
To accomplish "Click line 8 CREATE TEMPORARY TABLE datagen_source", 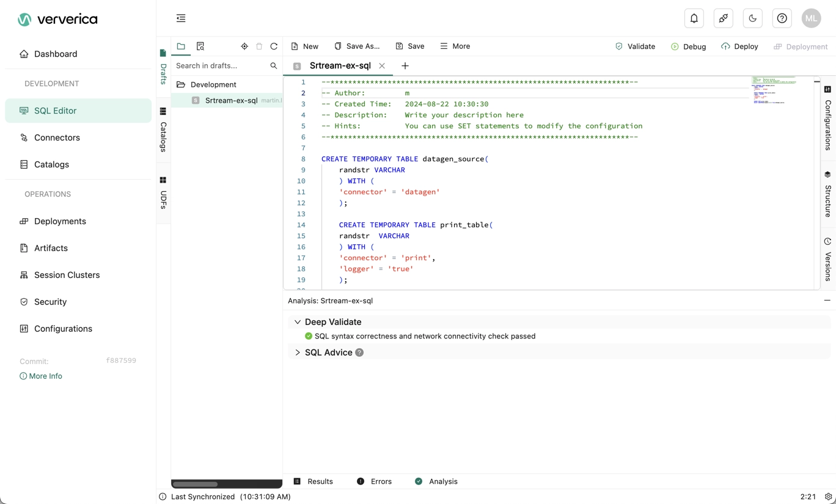I will point(405,159).
